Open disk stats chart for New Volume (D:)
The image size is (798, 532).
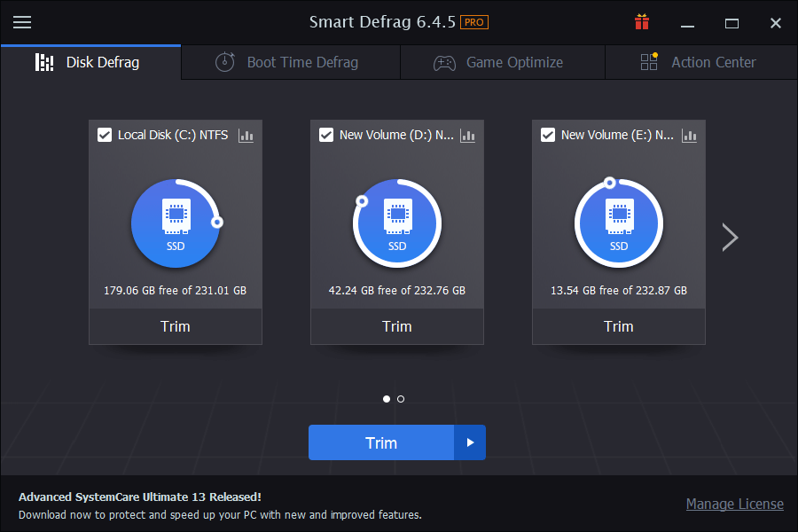click(x=468, y=136)
